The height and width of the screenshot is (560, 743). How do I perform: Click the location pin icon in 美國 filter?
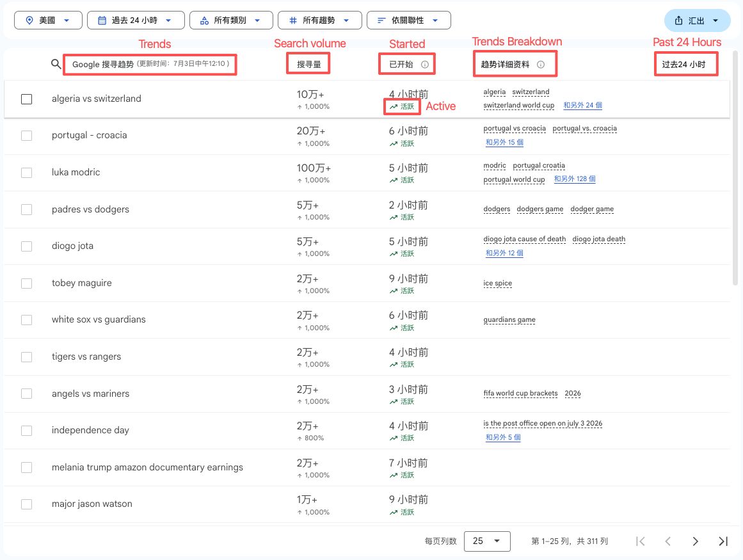(x=29, y=20)
